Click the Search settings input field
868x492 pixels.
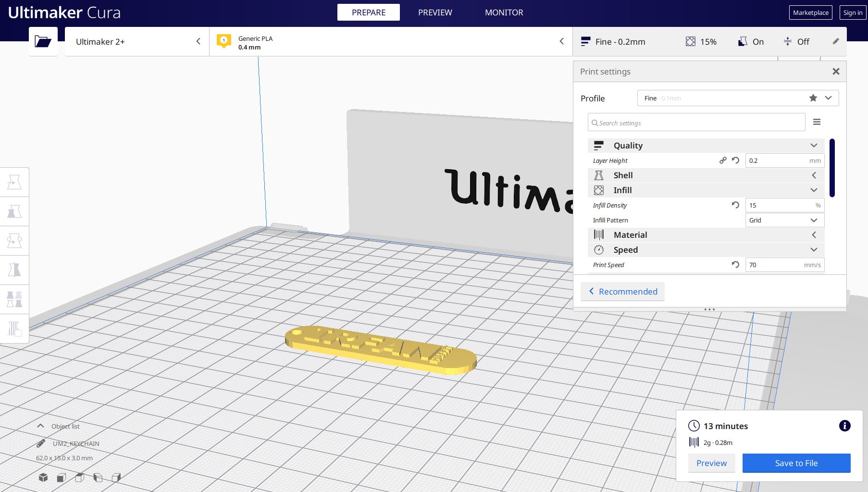(696, 123)
